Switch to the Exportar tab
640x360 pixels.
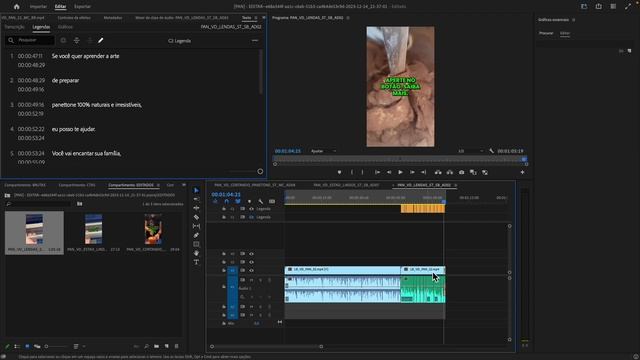(x=82, y=7)
